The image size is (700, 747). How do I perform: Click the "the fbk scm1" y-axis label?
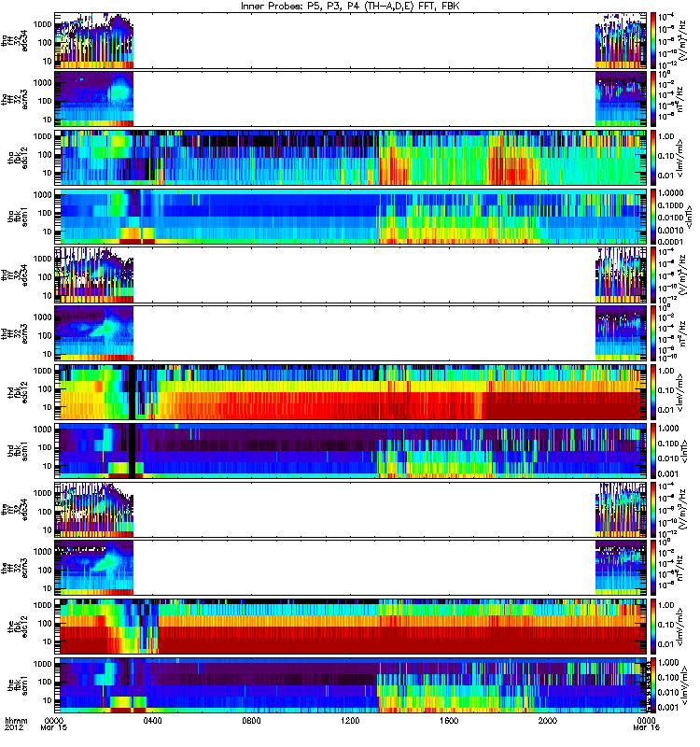click(x=18, y=685)
